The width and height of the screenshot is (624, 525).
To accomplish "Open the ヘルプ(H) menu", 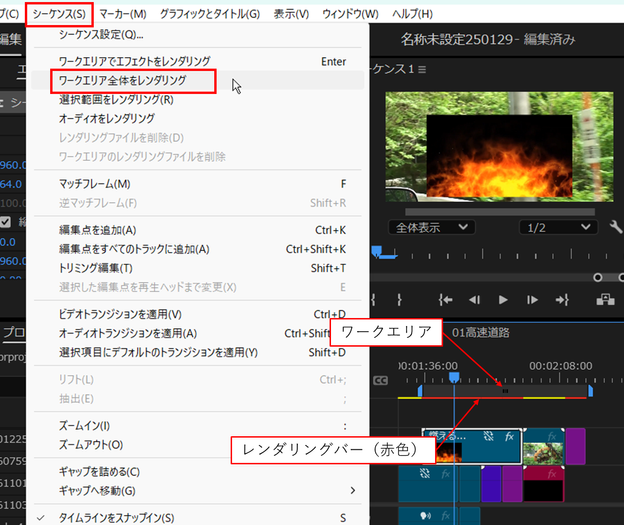I will tap(412, 14).
